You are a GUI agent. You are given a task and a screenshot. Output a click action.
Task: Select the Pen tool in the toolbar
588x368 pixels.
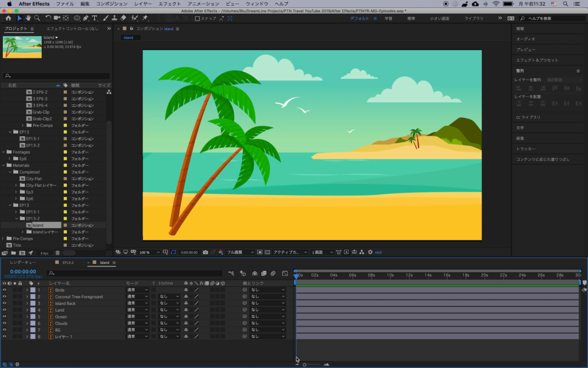[x=86, y=18]
